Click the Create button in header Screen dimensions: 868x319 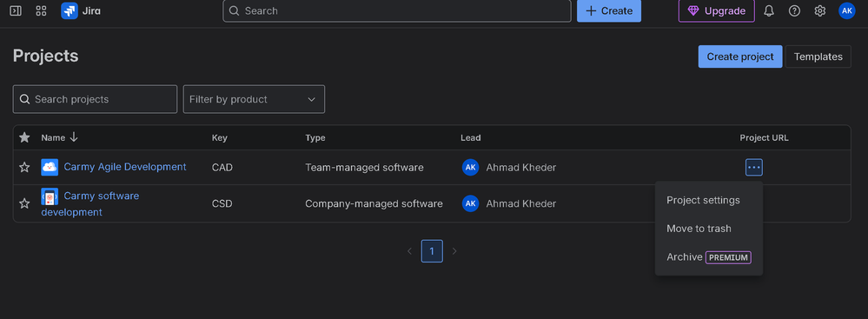(609, 10)
